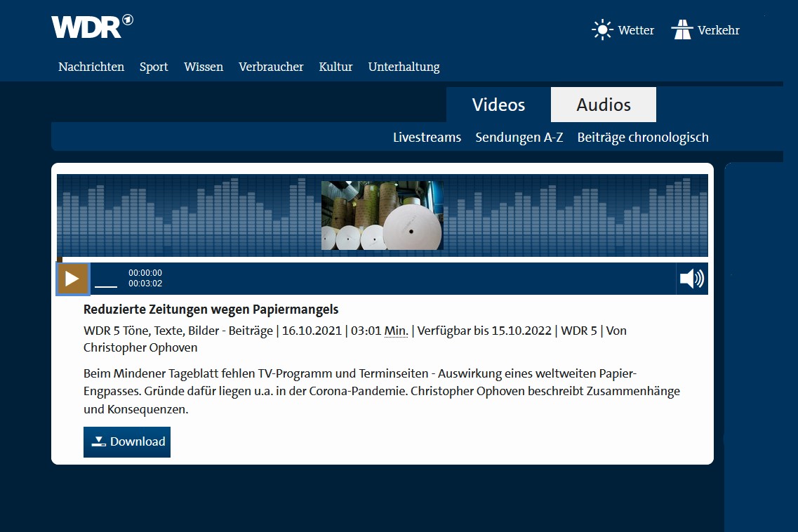The height and width of the screenshot is (532, 798).
Task: Open the Livestreams link
Action: click(427, 138)
